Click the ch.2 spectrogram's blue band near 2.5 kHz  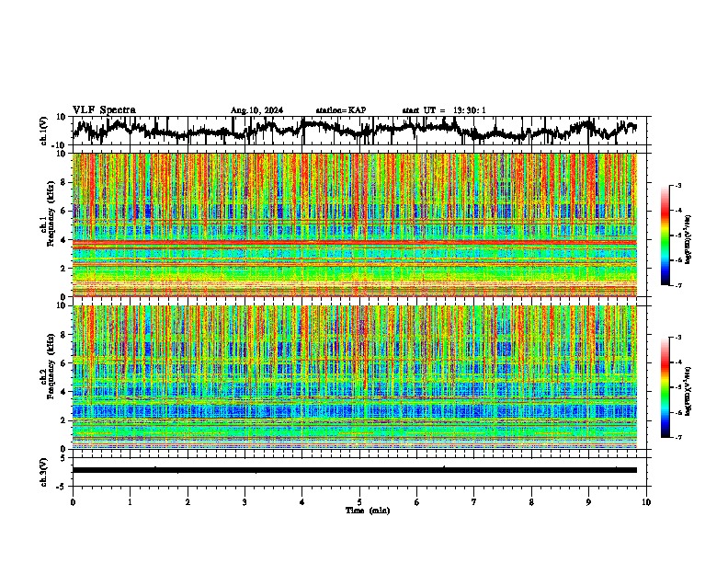pos(354,411)
